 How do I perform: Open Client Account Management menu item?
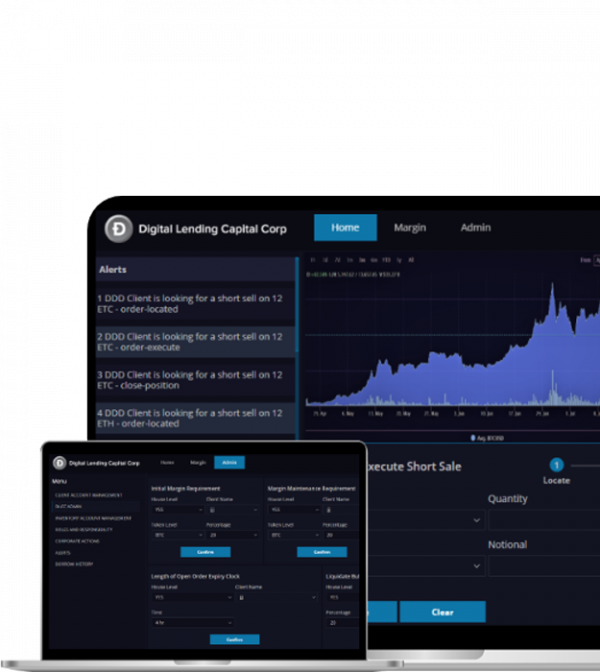coord(89,495)
